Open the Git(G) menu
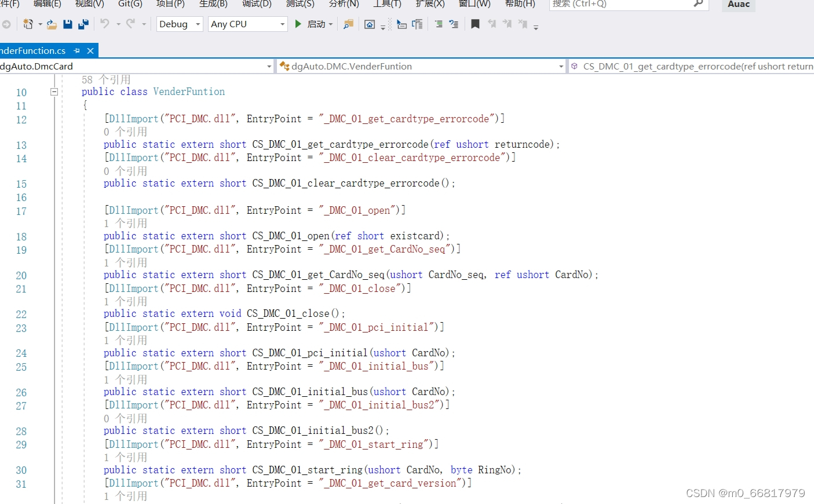The width and height of the screenshot is (814, 504). (130, 3)
